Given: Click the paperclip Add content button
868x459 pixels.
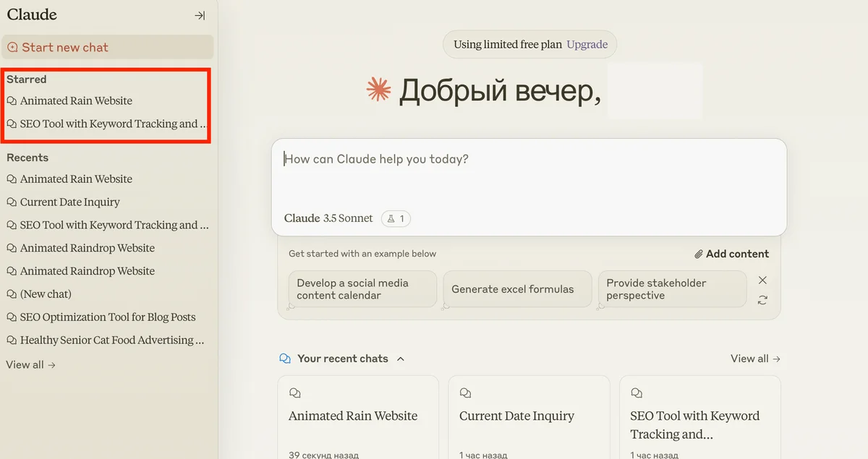Looking at the screenshot, I should 731,254.
